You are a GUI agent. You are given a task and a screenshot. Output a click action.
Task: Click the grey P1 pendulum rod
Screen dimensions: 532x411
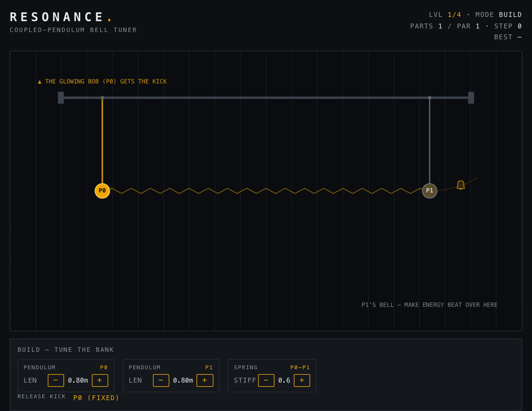click(x=430, y=141)
